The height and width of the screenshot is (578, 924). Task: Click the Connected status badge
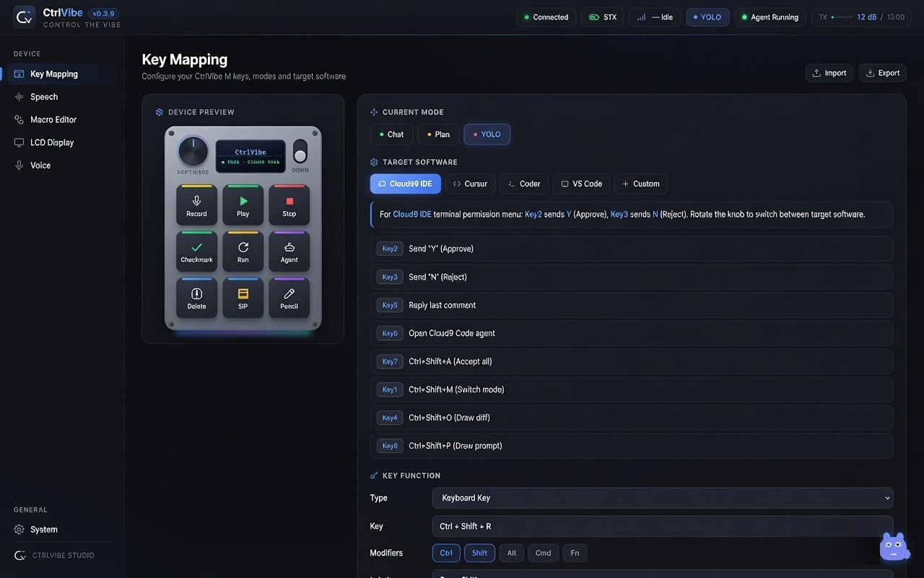click(x=546, y=17)
